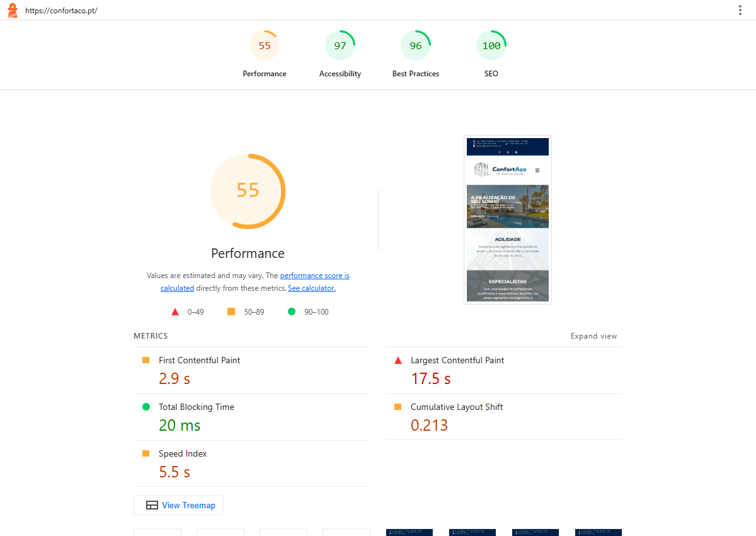
Task: Click the Treemap icon in View Treemap
Action: pos(152,505)
